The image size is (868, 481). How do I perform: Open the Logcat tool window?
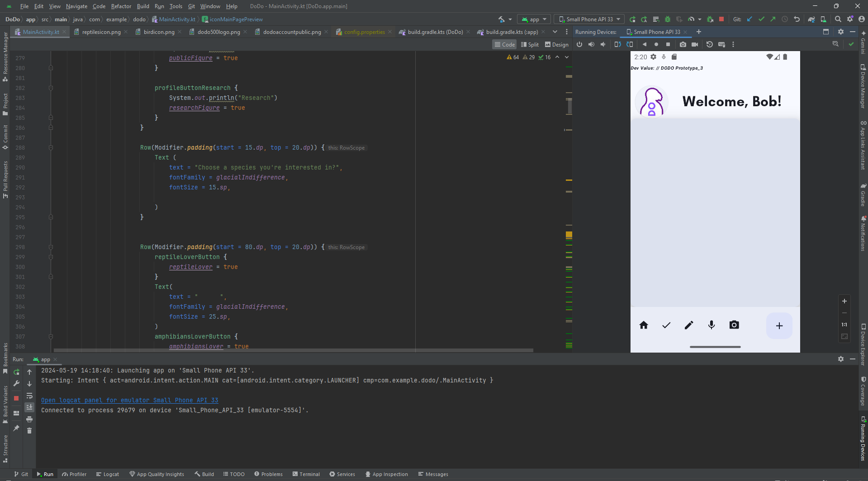pyautogui.click(x=107, y=474)
